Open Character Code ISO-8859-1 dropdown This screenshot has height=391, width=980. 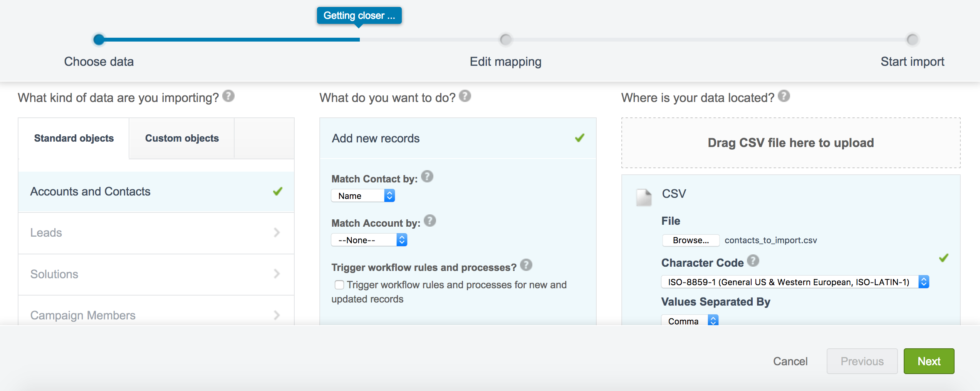click(795, 282)
